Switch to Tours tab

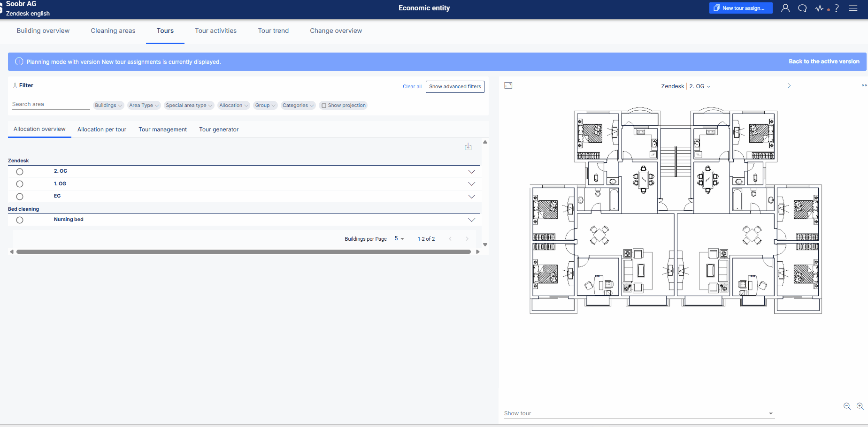coord(165,31)
